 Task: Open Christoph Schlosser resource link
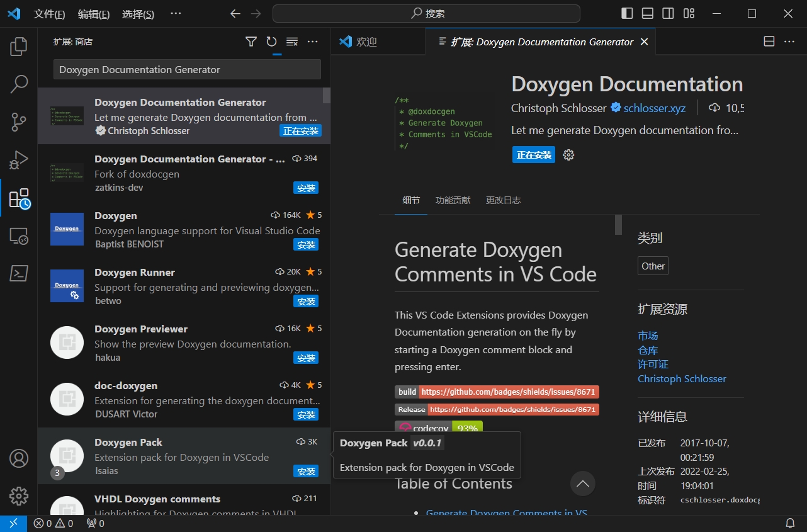coord(682,378)
